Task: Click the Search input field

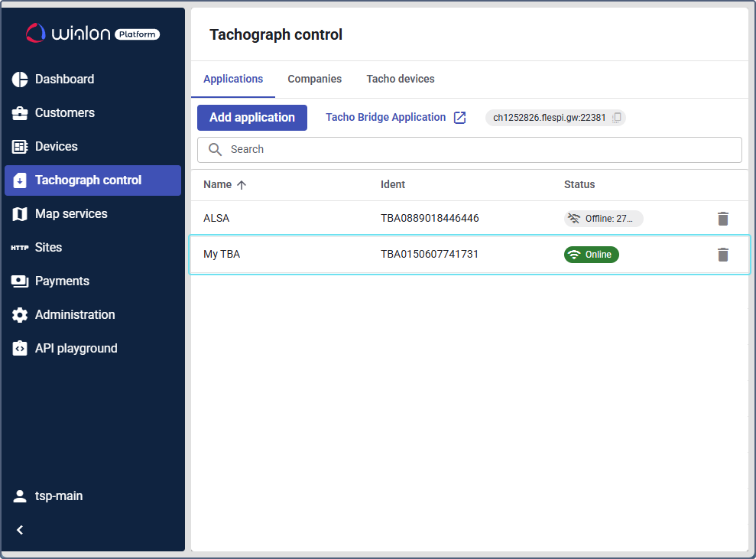Action: [469, 150]
